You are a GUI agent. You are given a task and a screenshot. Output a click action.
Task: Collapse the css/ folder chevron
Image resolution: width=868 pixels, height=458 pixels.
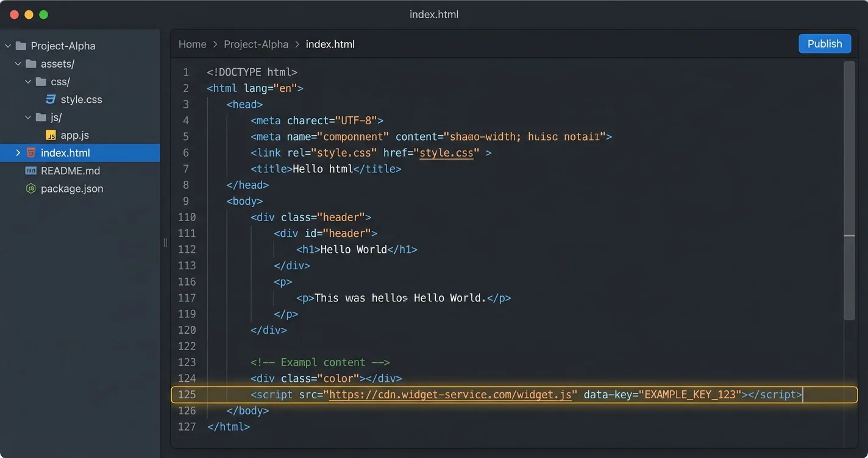tap(28, 81)
